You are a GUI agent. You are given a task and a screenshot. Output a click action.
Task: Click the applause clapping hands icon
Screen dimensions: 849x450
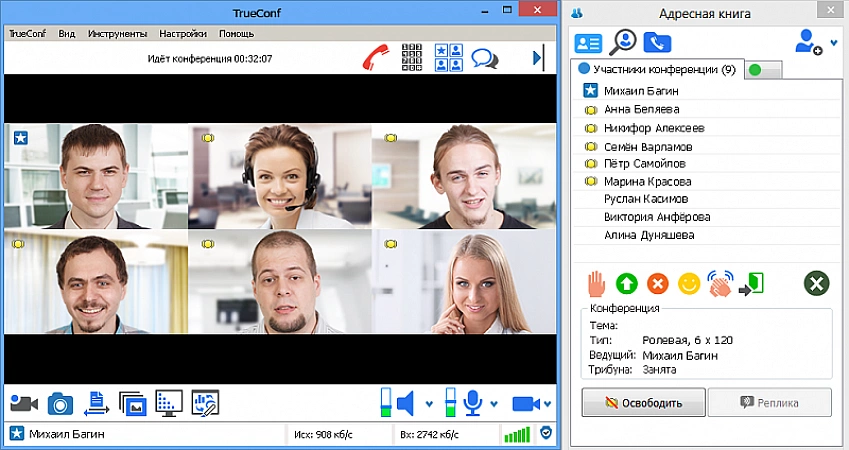pyautogui.click(x=719, y=283)
